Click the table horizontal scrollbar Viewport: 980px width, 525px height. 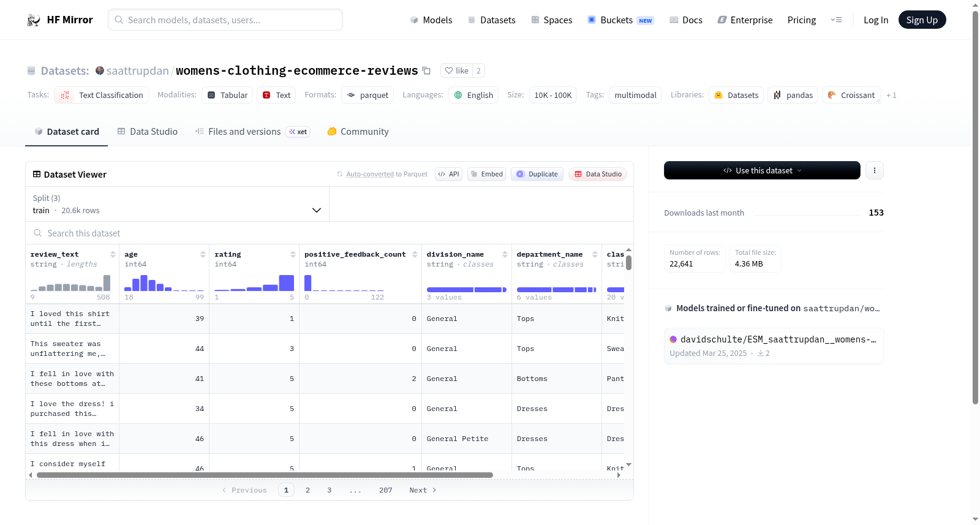coord(265,475)
